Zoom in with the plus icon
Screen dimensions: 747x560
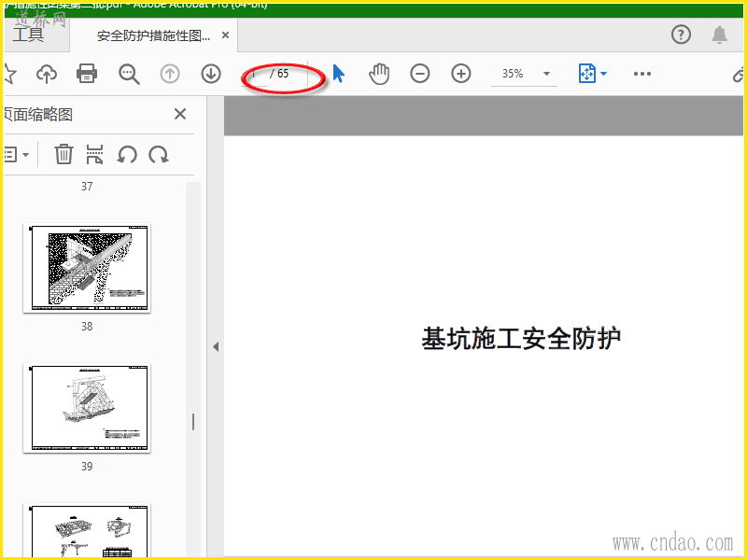460,74
